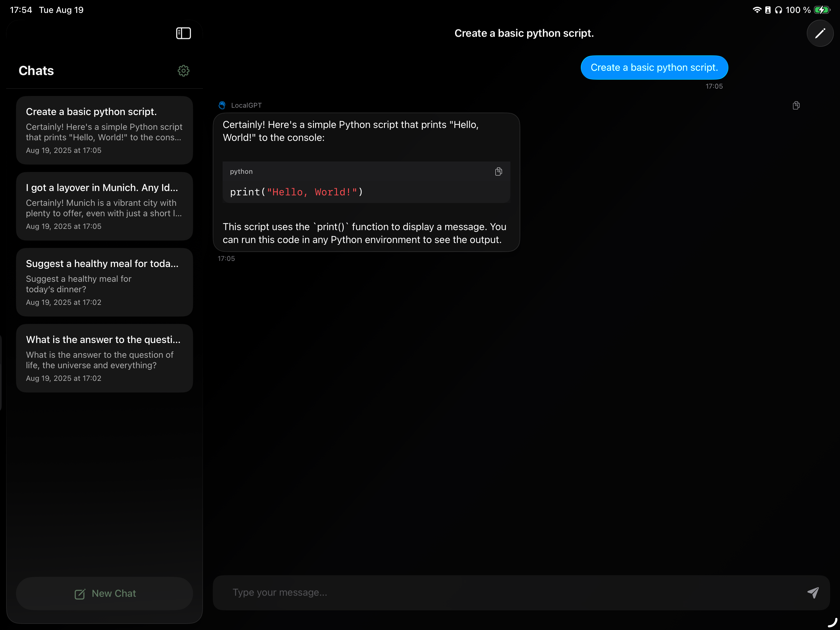Click the 'Chats' sidebar heading

coord(37,71)
